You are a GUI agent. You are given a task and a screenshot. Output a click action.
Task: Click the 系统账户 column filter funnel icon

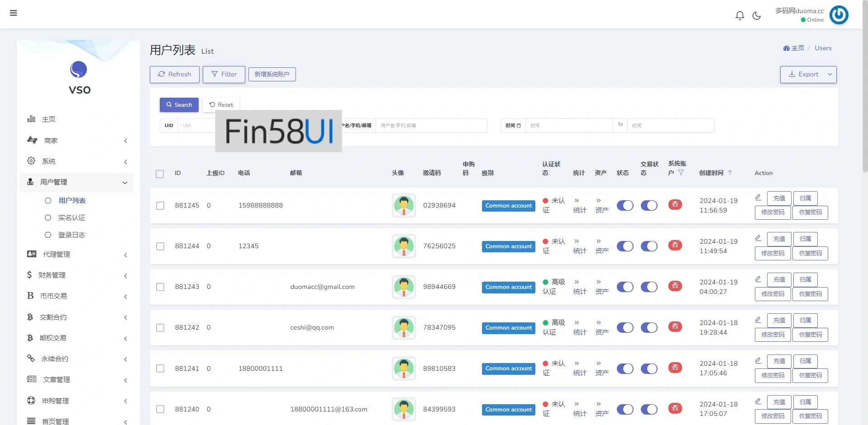681,173
